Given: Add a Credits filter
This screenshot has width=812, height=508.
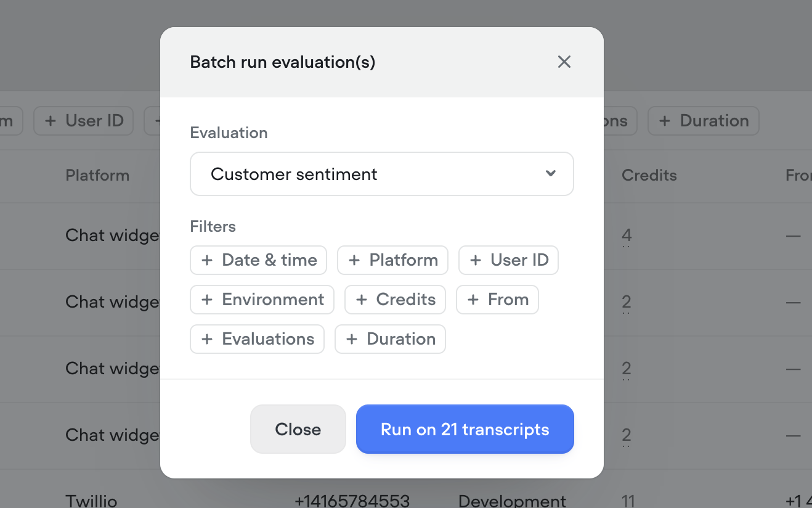Looking at the screenshot, I should 395,299.
